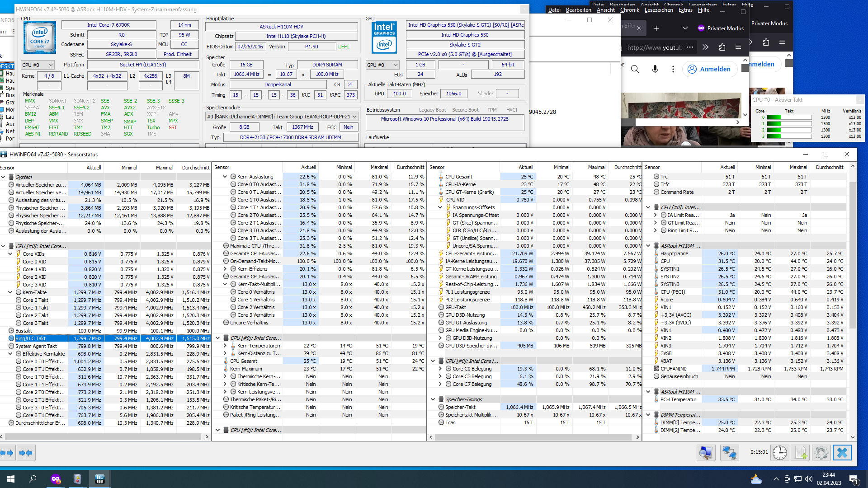Open the Speichermodule bank selection dropdown

355,116
